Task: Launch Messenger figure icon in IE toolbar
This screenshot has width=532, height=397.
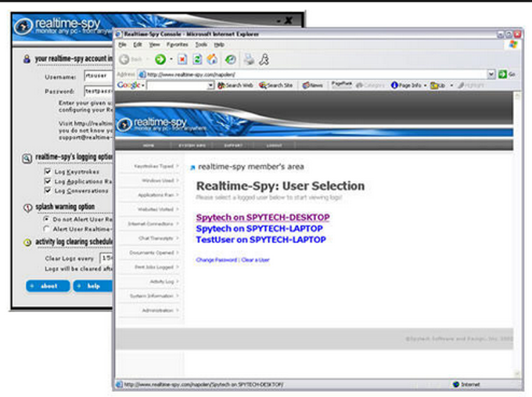Action: [x=264, y=60]
